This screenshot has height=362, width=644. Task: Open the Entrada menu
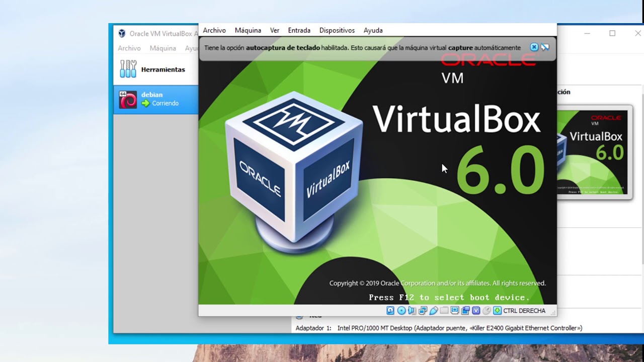pos(299,30)
